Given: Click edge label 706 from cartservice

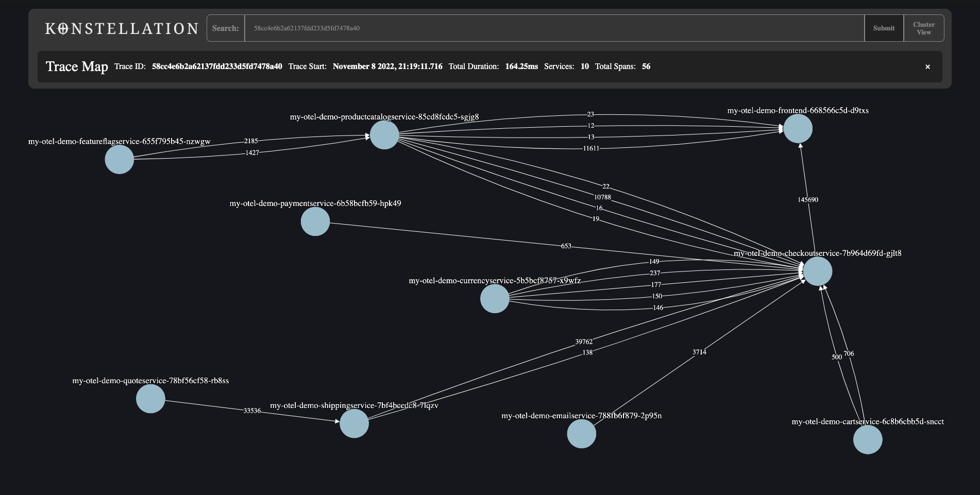Looking at the screenshot, I should [x=849, y=354].
